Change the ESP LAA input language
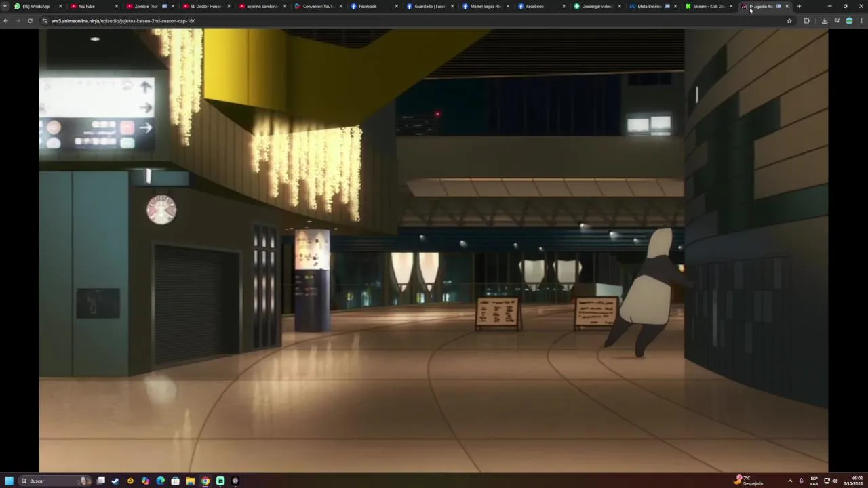Viewport: 868px width, 488px height. pyautogui.click(x=814, y=481)
